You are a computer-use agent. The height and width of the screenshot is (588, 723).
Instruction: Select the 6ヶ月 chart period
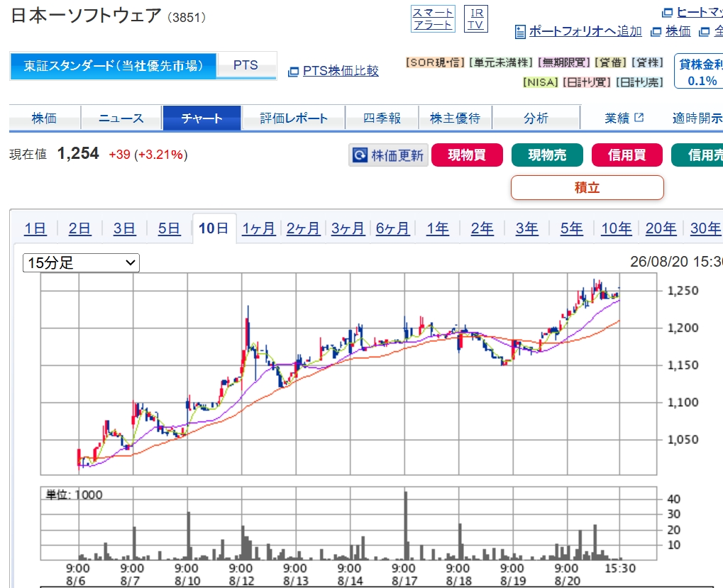[392, 228]
